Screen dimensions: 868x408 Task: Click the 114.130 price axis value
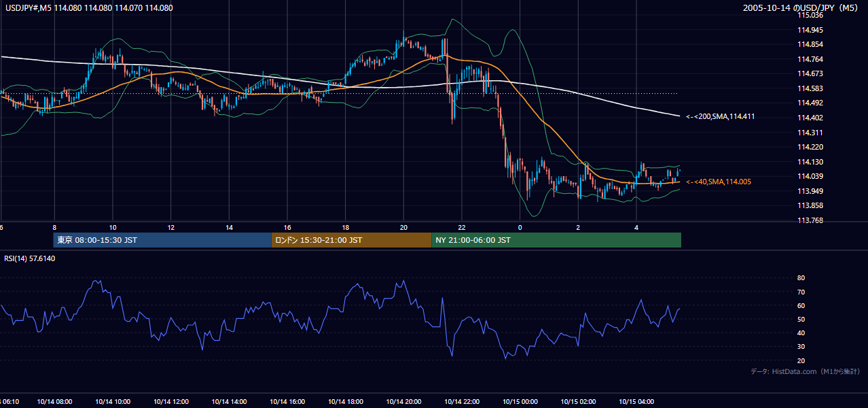(x=810, y=162)
